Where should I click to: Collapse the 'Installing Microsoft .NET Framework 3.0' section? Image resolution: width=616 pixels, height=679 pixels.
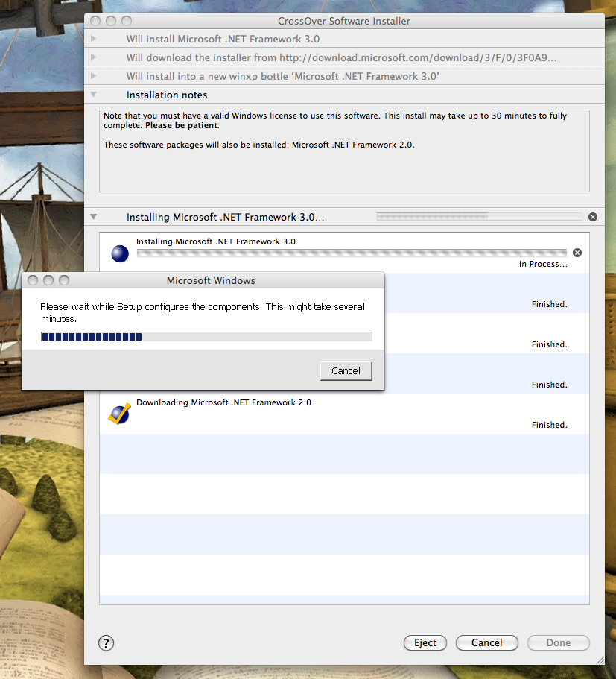click(x=93, y=217)
